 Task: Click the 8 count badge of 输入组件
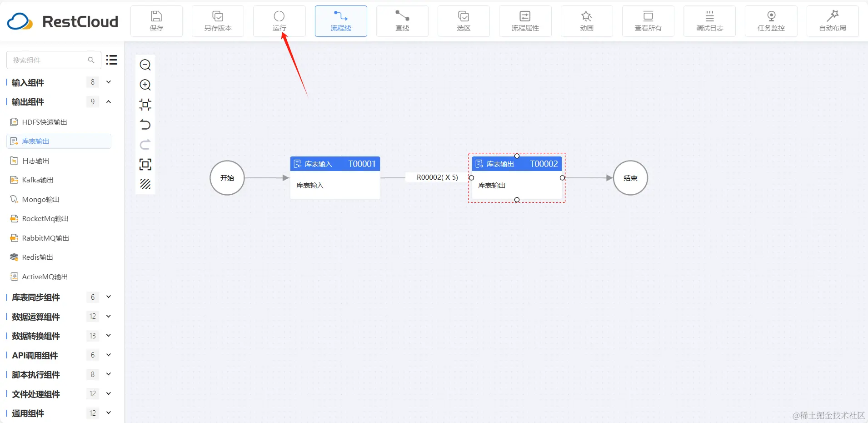[x=93, y=82]
